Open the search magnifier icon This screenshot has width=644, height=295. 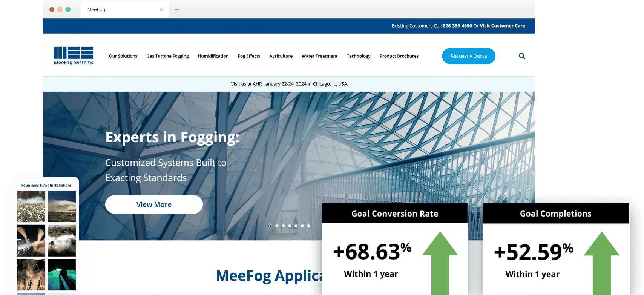point(522,56)
